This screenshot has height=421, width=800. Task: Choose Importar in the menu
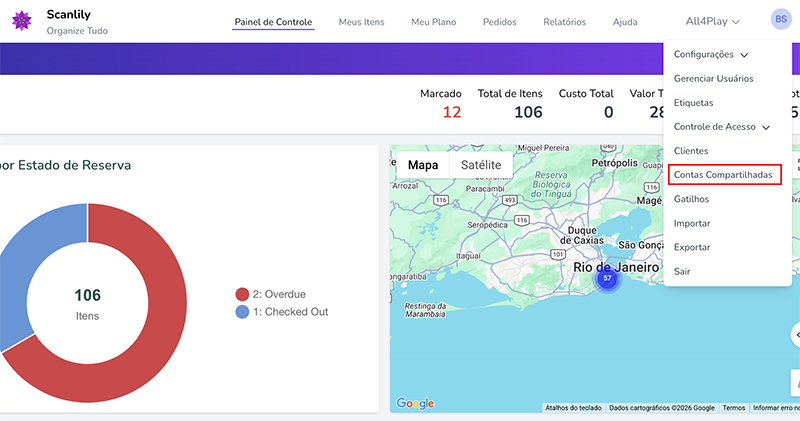click(692, 224)
